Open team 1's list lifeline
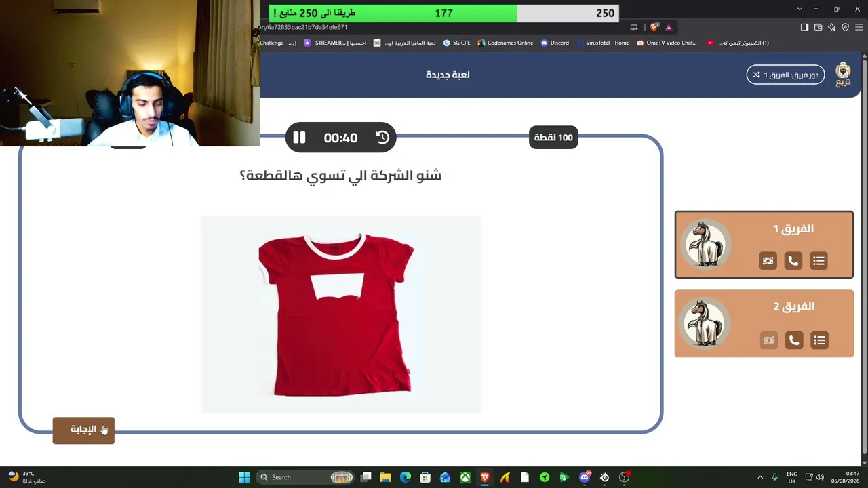The height and width of the screenshot is (488, 868). click(x=818, y=261)
